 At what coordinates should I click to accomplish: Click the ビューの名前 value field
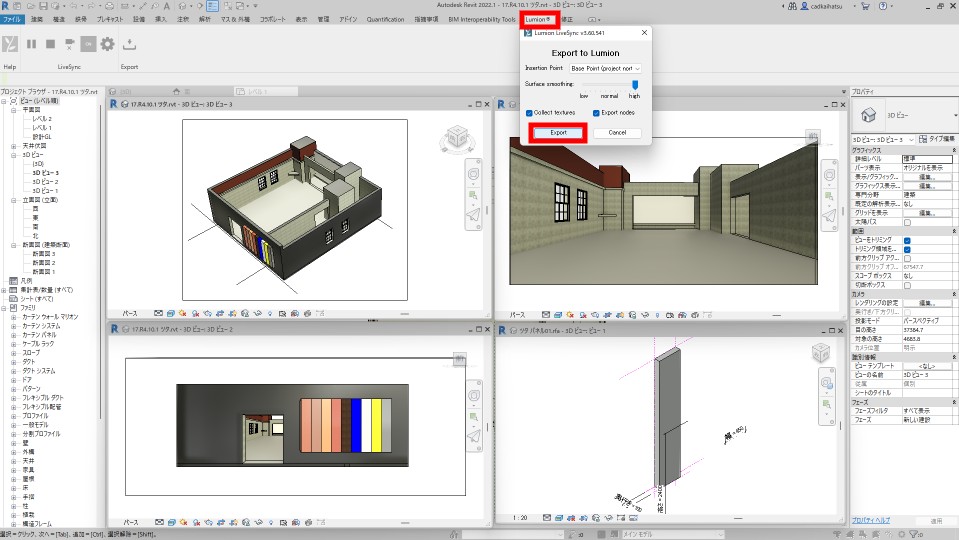point(927,375)
